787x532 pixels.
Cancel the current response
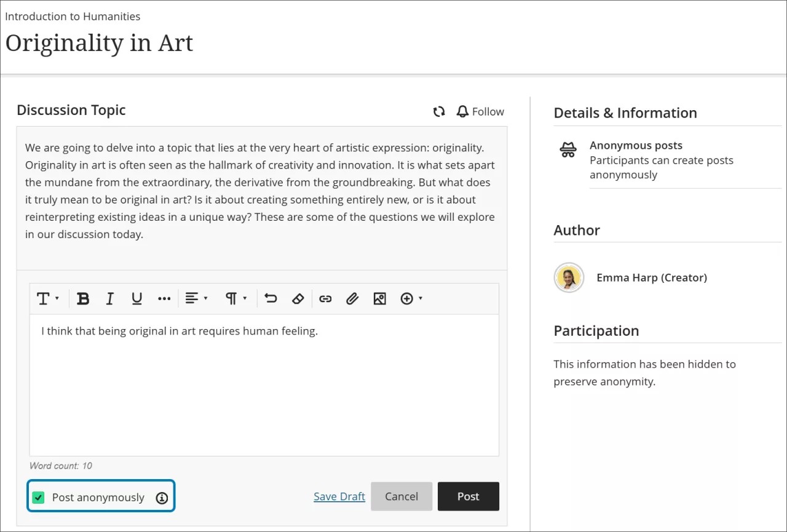tap(401, 496)
